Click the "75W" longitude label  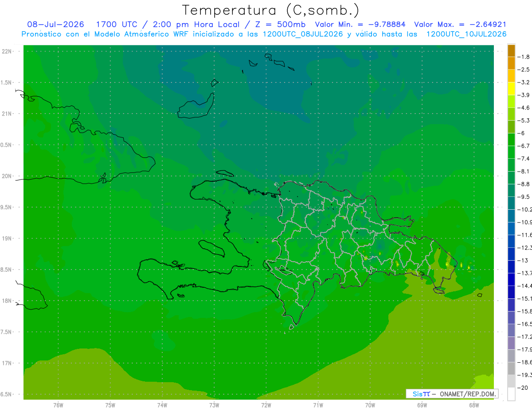[110, 405]
